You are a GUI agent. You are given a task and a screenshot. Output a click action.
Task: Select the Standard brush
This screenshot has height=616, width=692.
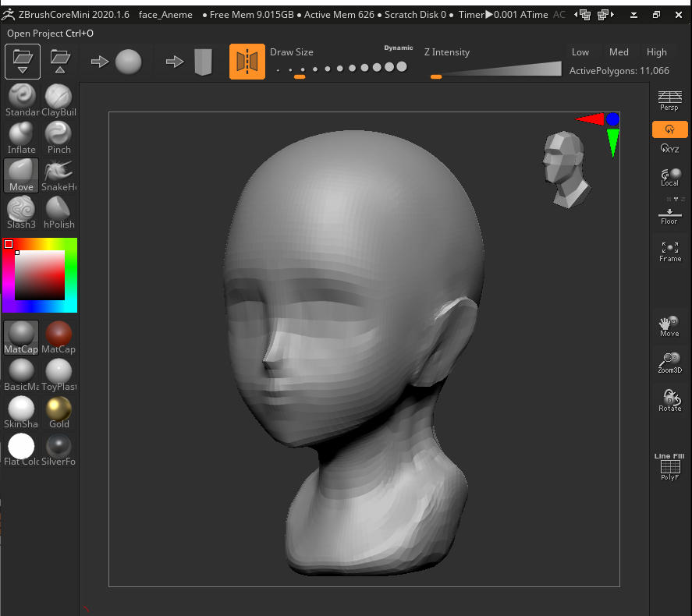click(22, 100)
